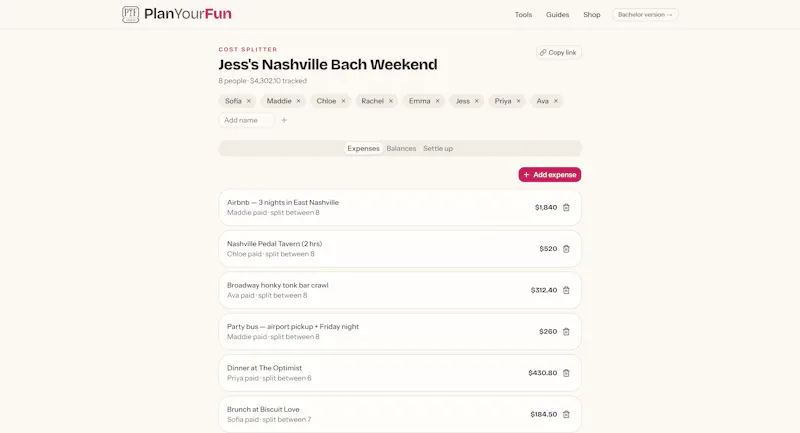Open the Tools menu

tap(523, 15)
